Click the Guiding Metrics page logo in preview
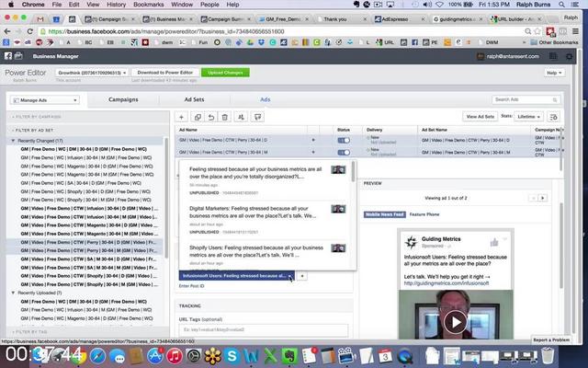Viewport: 588px width, 368px height. coord(411,242)
